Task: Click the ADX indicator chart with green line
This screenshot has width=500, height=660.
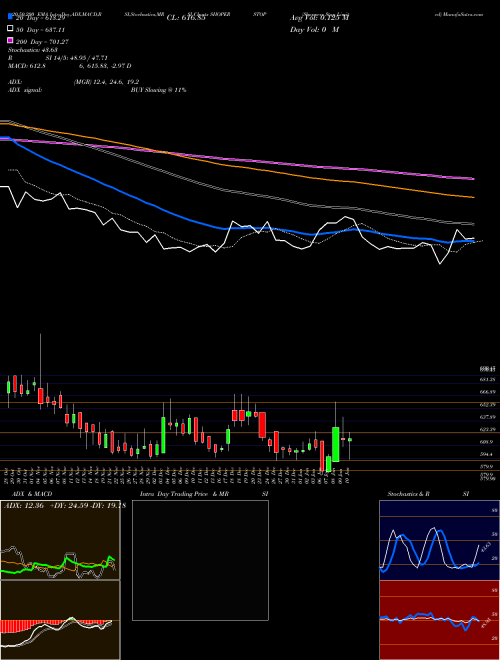Action: 60,540
